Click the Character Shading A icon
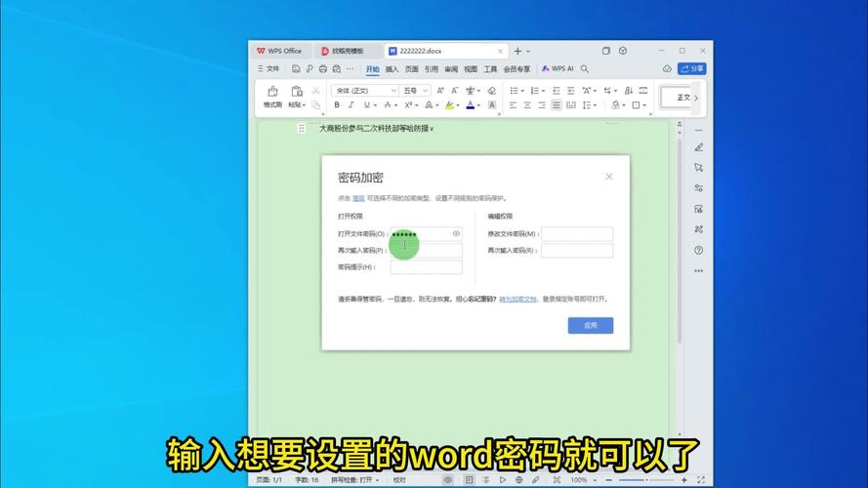This screenshot has height=488, width=868. coord(491,104)
